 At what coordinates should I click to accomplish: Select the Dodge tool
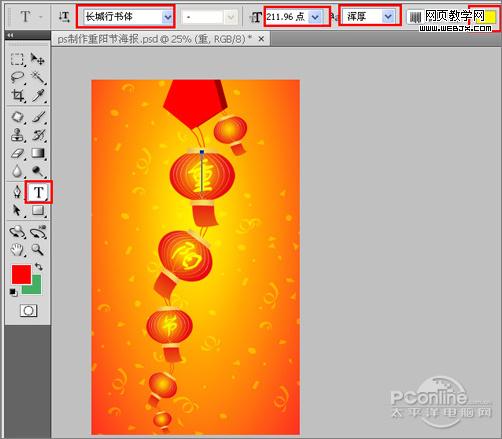(38, 171)
